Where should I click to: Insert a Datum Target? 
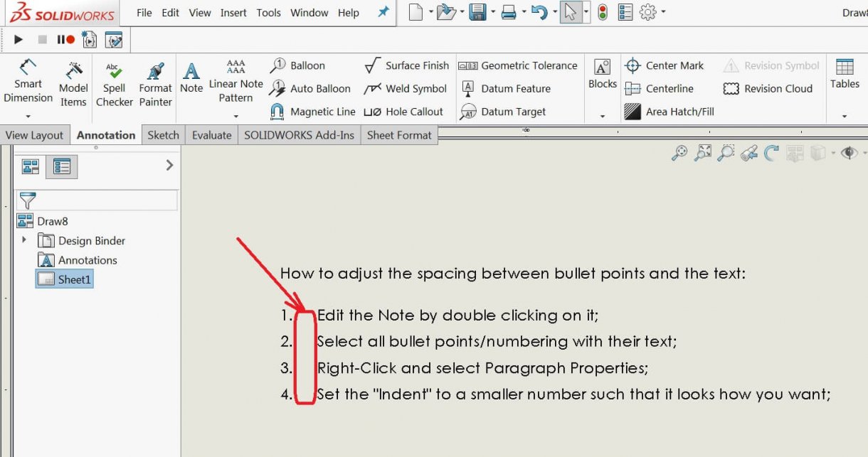(503, 112)
